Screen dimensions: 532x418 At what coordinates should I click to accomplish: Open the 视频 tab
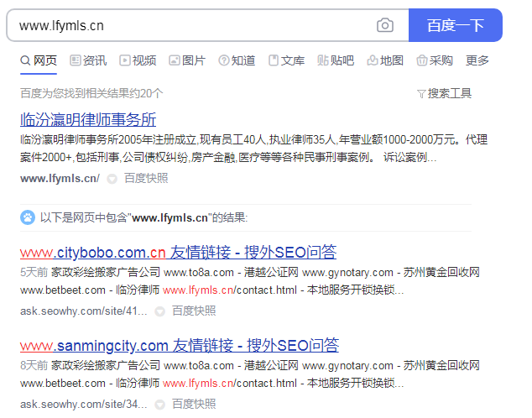(138, 60)
